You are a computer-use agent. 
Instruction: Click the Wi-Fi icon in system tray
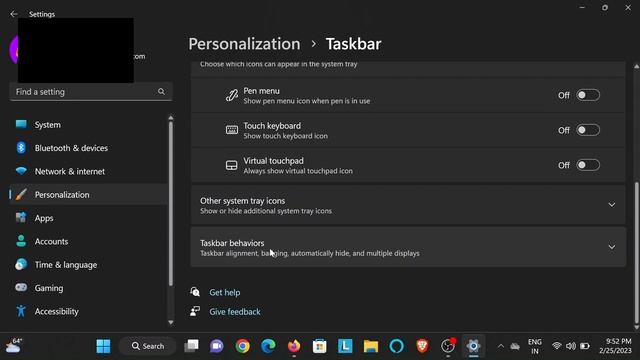[x=556, y=346]
